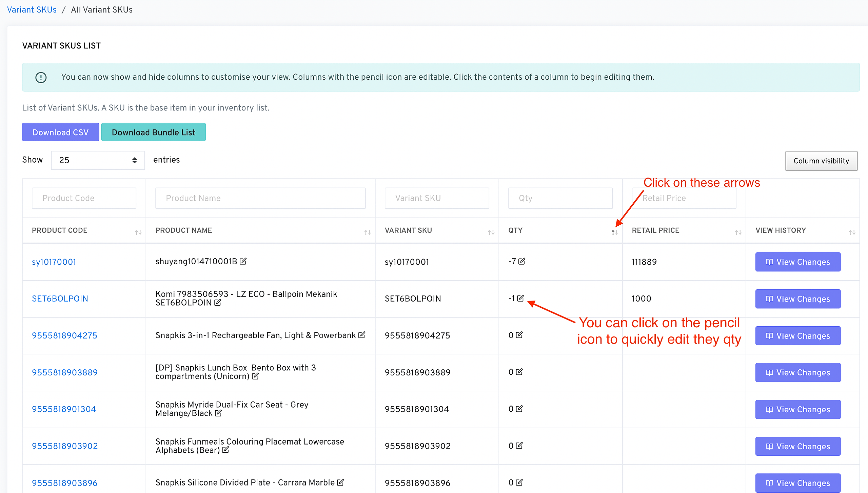
Task: Go to Variant SKUs breadcrumb
Action: click(32, 10)
